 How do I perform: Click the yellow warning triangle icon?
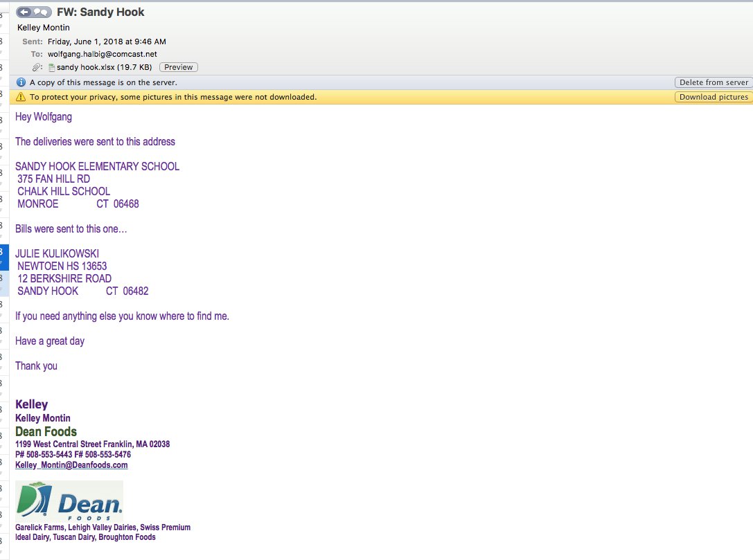coord(21,97)
